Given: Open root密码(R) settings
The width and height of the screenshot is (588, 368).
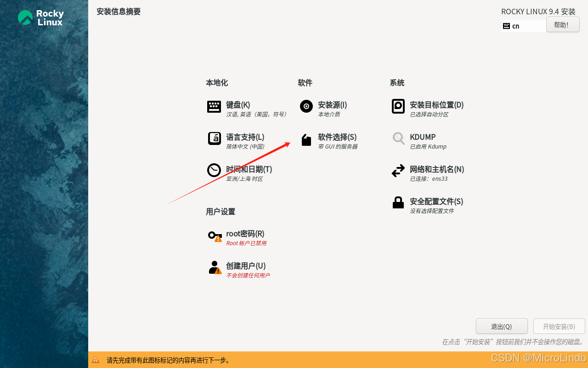Looking at the screenshot, I should 245,234.
